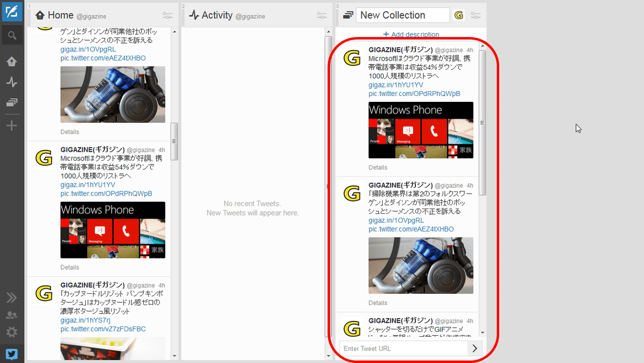Show Details under Home Windows Phone tweet
This screenshot has width=644, height=363.
pos(70,267)
